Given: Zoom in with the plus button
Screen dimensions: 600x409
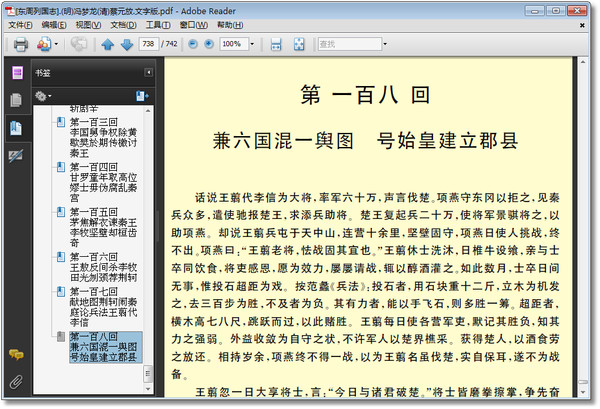Looking at the screenshot, I should pos(209,44).
